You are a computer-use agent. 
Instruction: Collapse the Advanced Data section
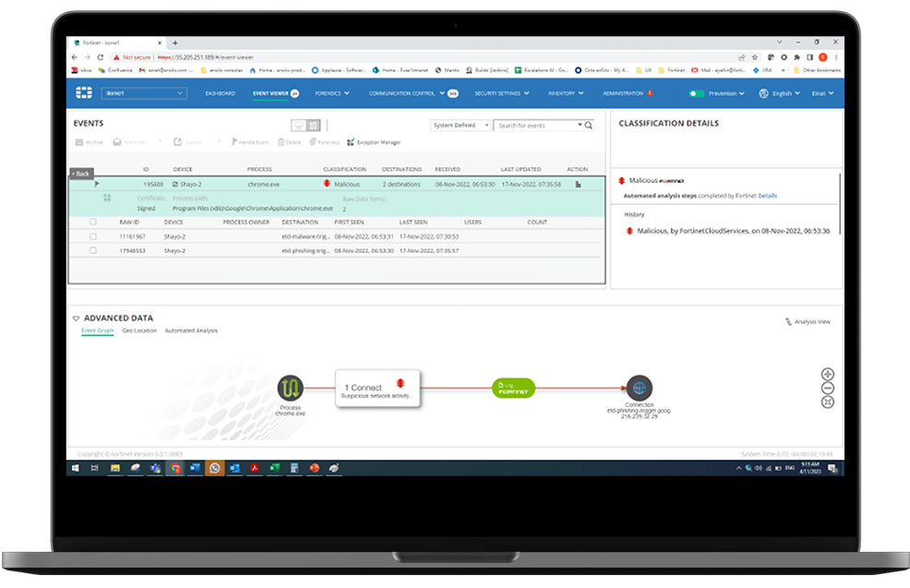[76, 318]
